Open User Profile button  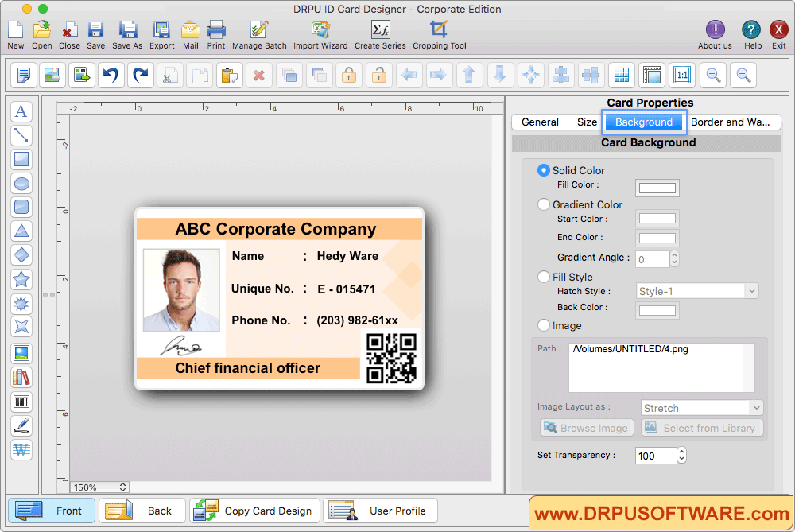[x=380, y=511]
